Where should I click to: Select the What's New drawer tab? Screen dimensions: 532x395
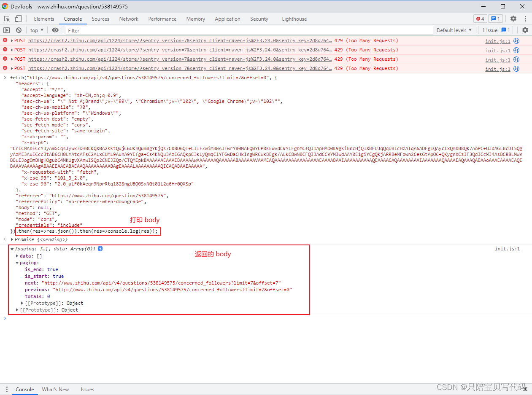[55, 390]
